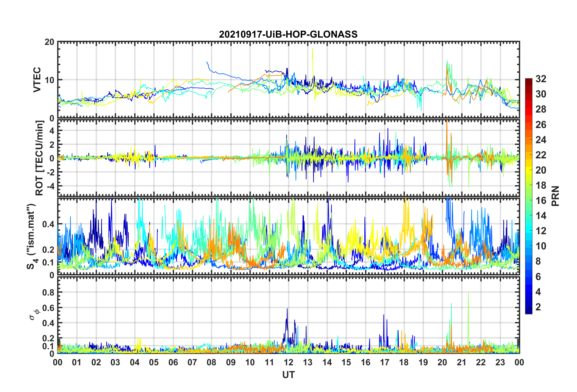Click x-axis tick label 18
The image size is (577, 392).
(404, 363)
